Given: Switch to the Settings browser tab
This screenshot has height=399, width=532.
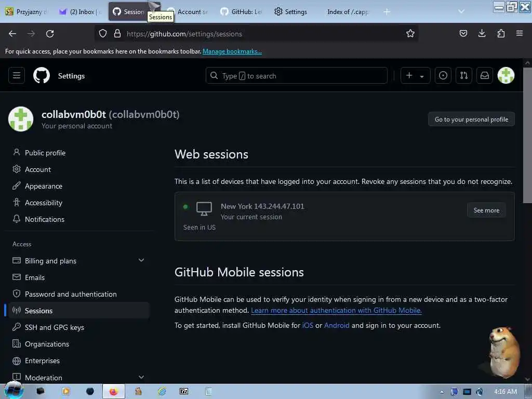Looking at the screenshot, I should pyautogui.click(x=295, y=12).
